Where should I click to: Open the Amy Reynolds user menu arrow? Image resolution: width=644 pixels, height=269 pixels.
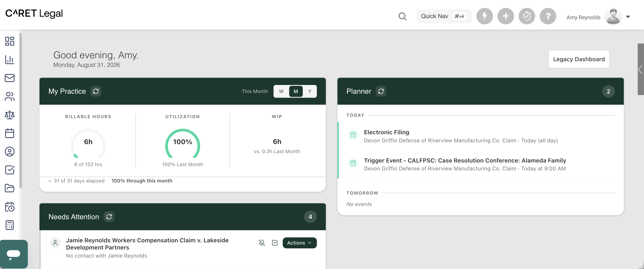pos(628,17)
